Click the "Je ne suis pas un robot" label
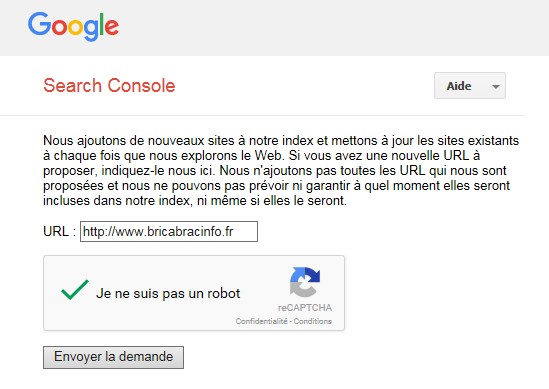The width and height of the screenshot is (549, 389). pyautogui.click(x=168, y=293)
